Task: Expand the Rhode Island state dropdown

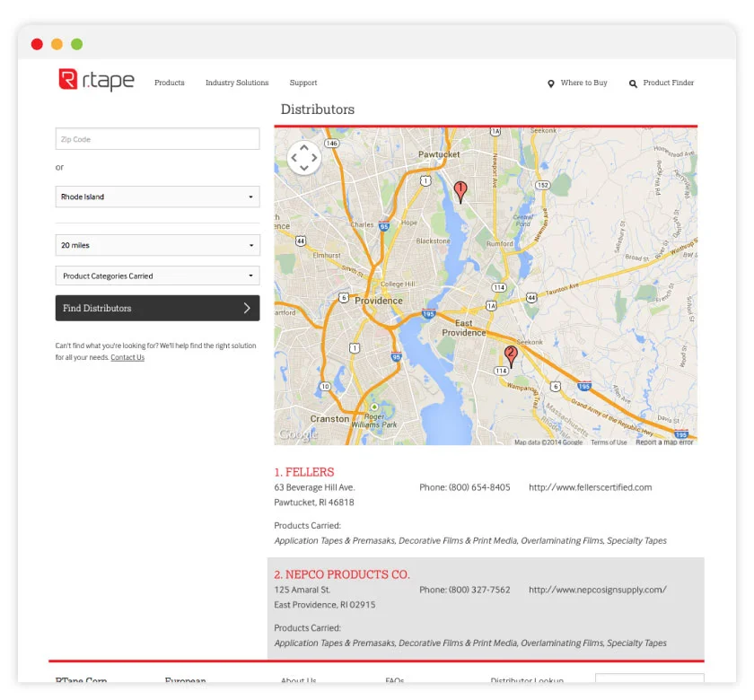Action: pos(158,197)
